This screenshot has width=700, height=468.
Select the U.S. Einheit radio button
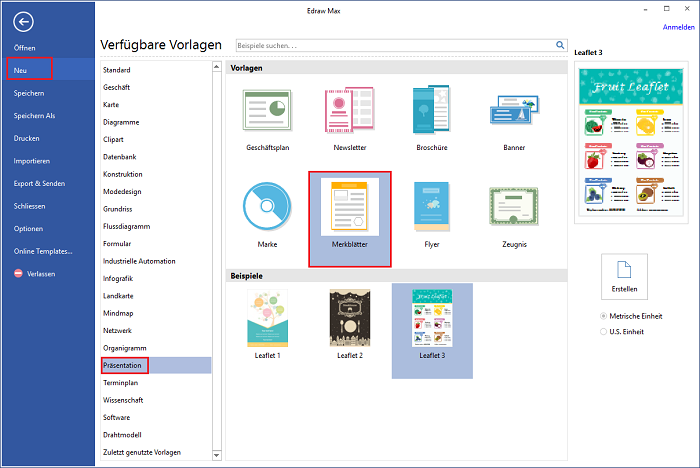point(604,332)
